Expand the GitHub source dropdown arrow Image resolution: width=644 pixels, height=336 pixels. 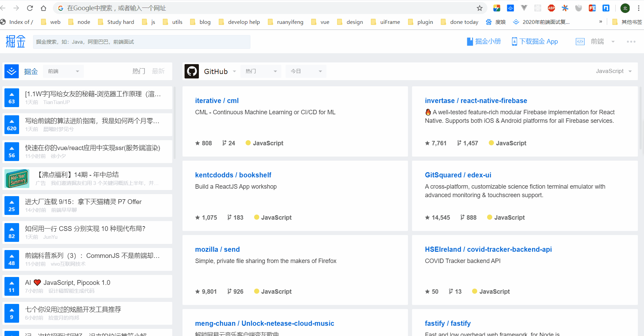pos(234,71)
